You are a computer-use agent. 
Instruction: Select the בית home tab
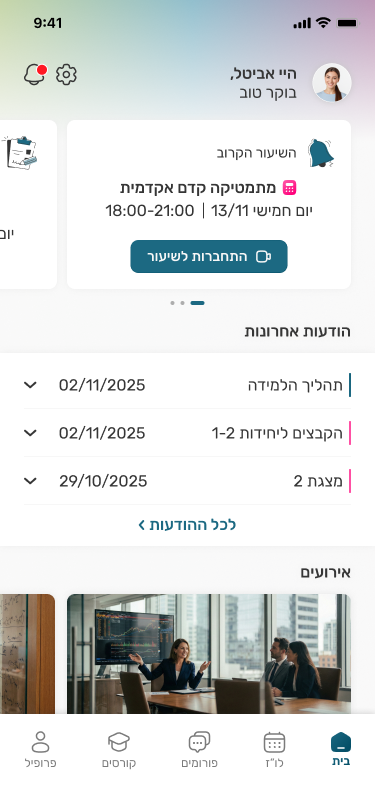click(x=340, y=749)
